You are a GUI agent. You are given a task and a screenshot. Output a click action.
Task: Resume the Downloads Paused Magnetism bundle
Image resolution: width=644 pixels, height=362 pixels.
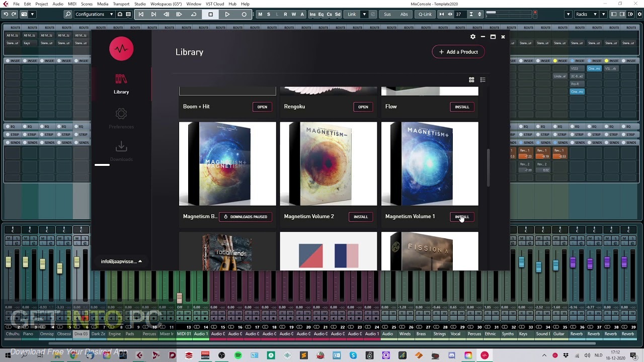[246, 217]
